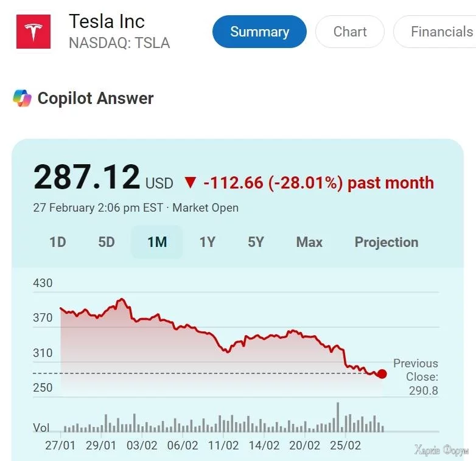
Task: Click the price line peak near 03/02
Action: pyautogui.click(x=122, y=299)
